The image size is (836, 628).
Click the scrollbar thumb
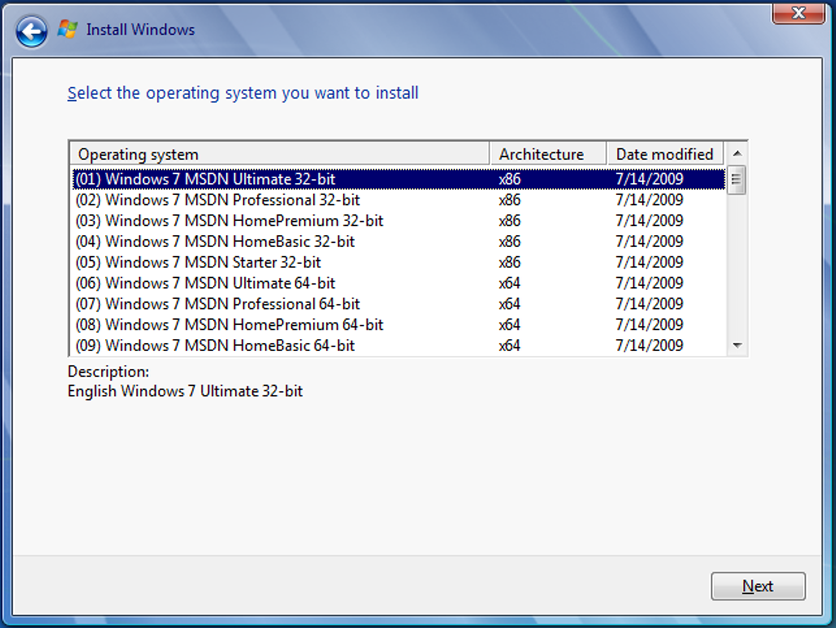point(736,178)
